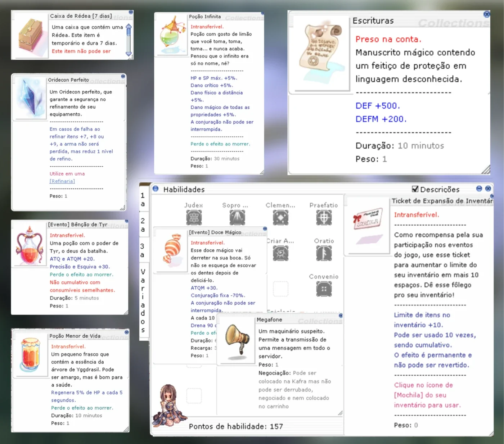Switch to the 2a skill tab

(x=143, y=225)
